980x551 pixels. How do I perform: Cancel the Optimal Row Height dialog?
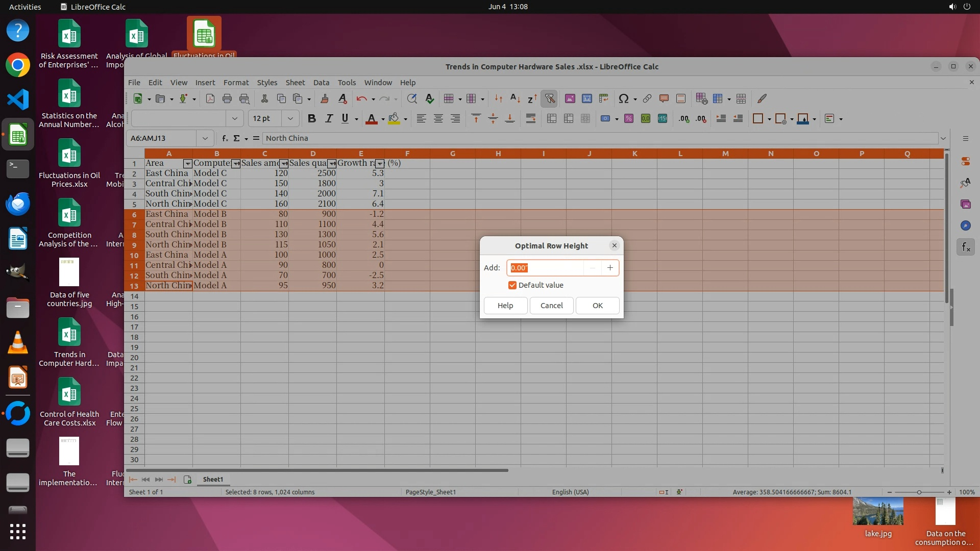point(551,306)
